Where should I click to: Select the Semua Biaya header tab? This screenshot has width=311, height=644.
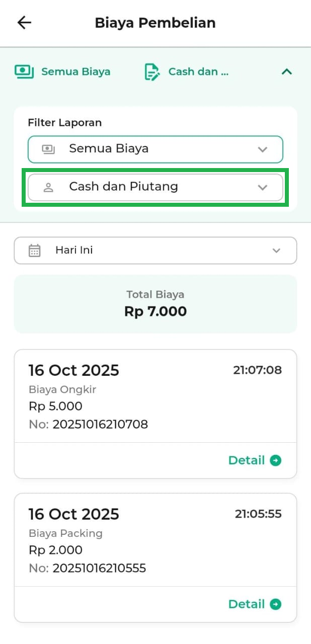[75, 71]
